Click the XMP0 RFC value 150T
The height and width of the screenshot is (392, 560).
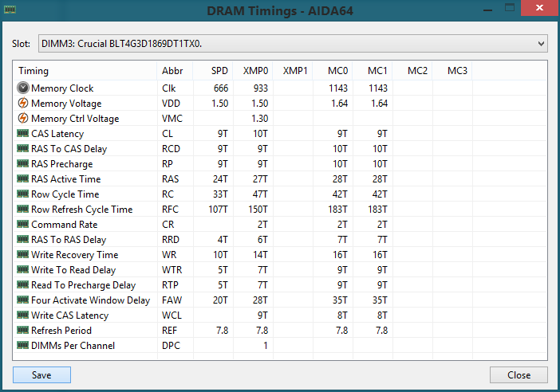click(258, 210)
